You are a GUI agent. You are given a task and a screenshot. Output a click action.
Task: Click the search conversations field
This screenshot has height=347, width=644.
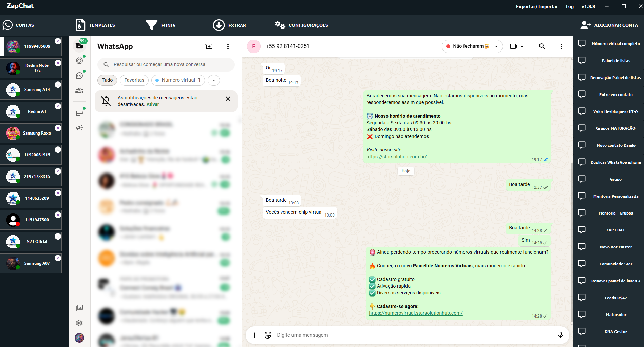[x=166, y=64]
